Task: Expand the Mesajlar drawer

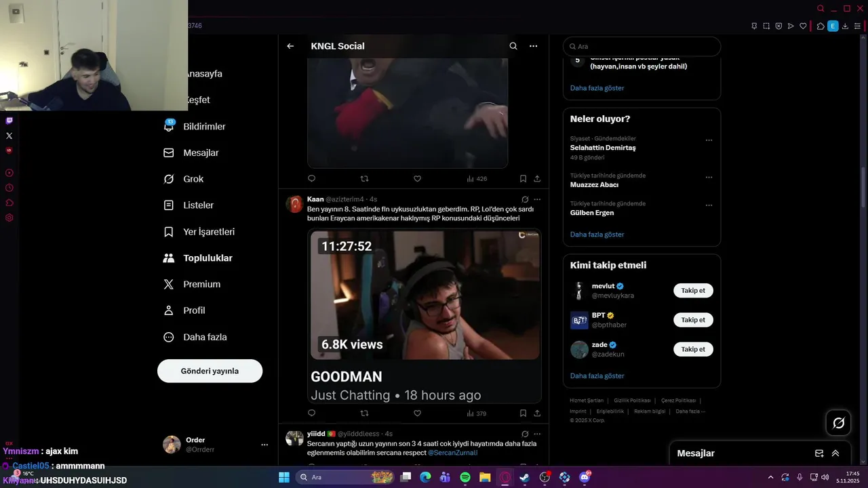Action: point(835,453)
